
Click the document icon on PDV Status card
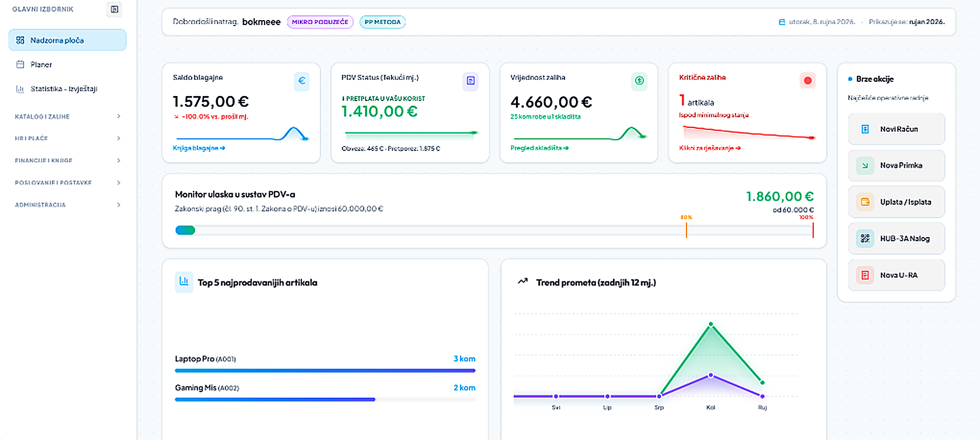pos(470,81)
